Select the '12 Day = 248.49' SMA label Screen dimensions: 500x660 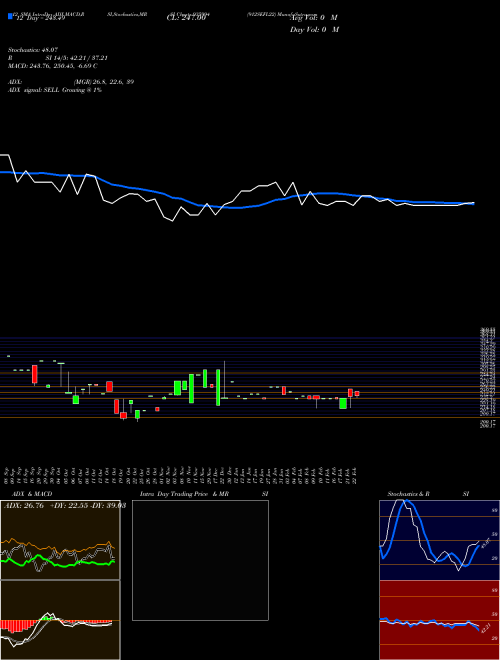tap(40, 18)
